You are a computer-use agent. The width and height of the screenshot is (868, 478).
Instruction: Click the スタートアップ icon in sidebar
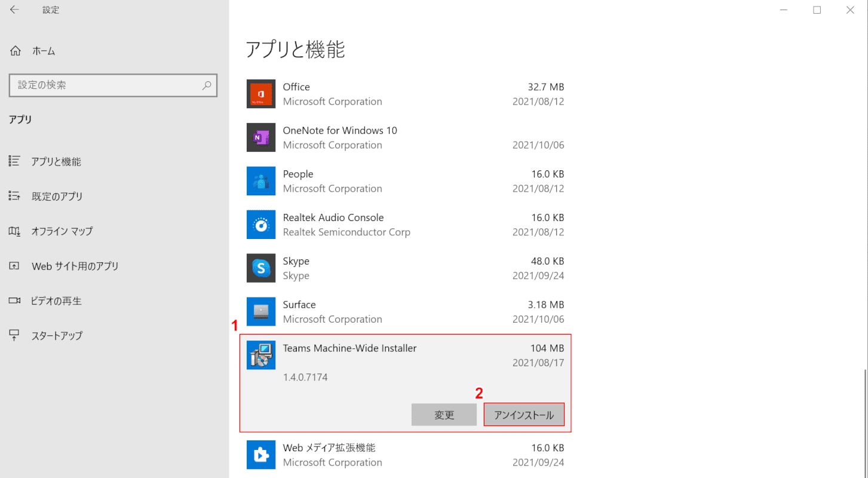[15, 335]
